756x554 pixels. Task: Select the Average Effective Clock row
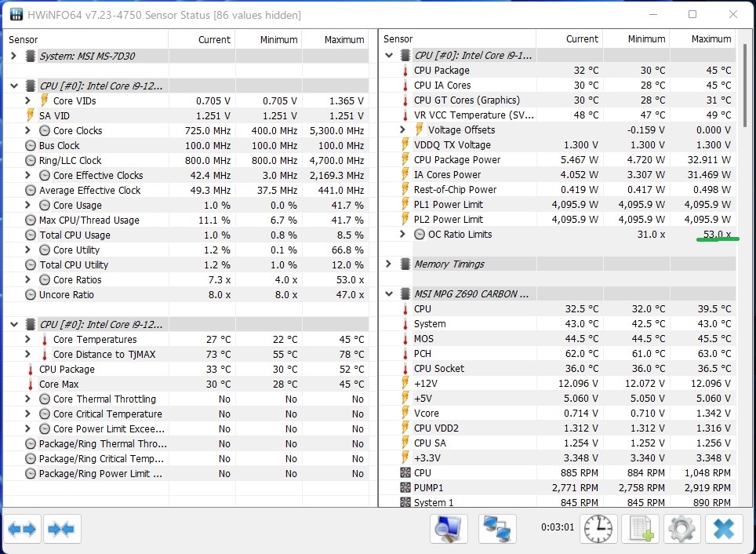click(186, 190)
